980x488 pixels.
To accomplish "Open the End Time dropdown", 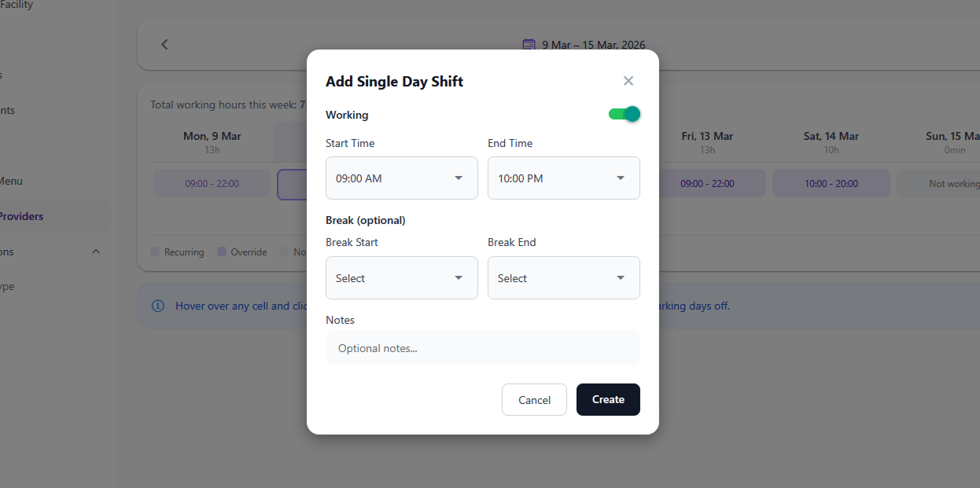I will (x=563, y=178).
